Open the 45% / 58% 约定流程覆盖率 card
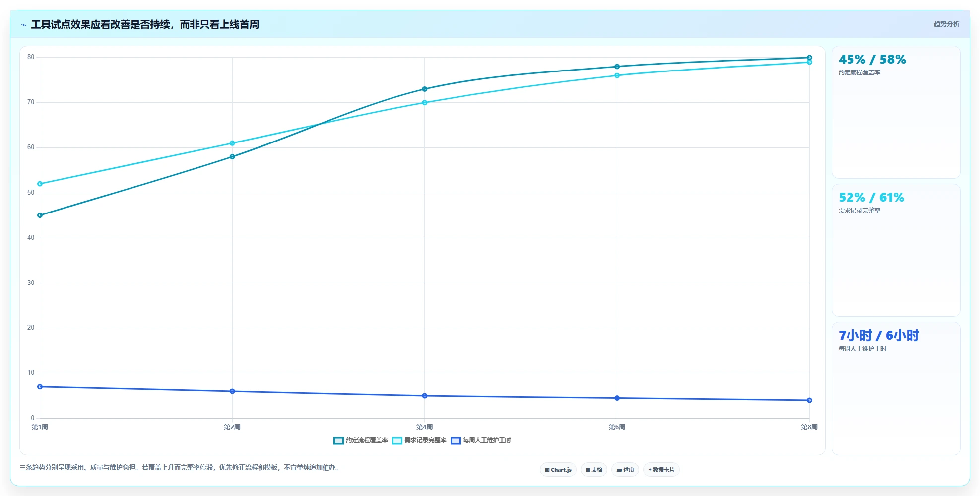980x496 pixels. [x=896, y=112]
